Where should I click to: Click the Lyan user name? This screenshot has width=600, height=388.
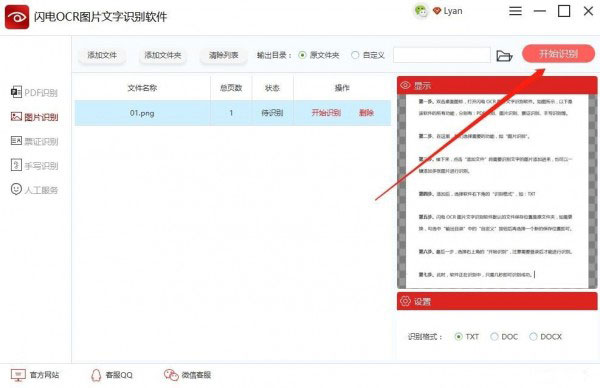coord(453,11)
